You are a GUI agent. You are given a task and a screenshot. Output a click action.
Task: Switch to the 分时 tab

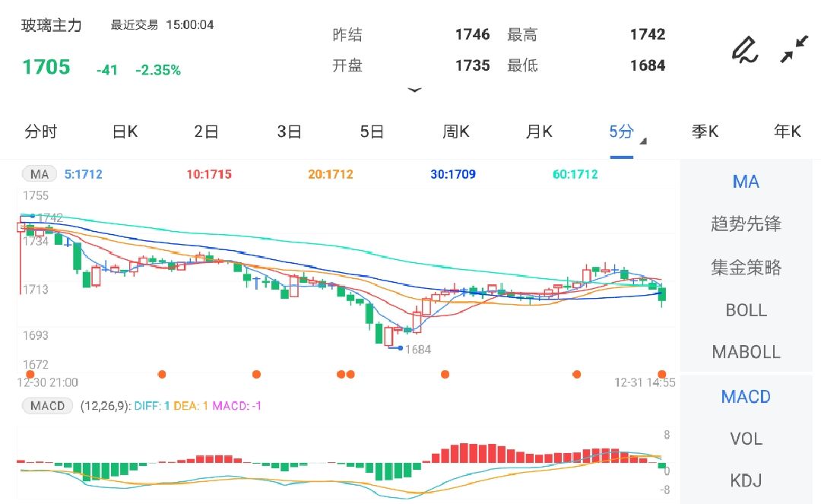pos(41,132)
